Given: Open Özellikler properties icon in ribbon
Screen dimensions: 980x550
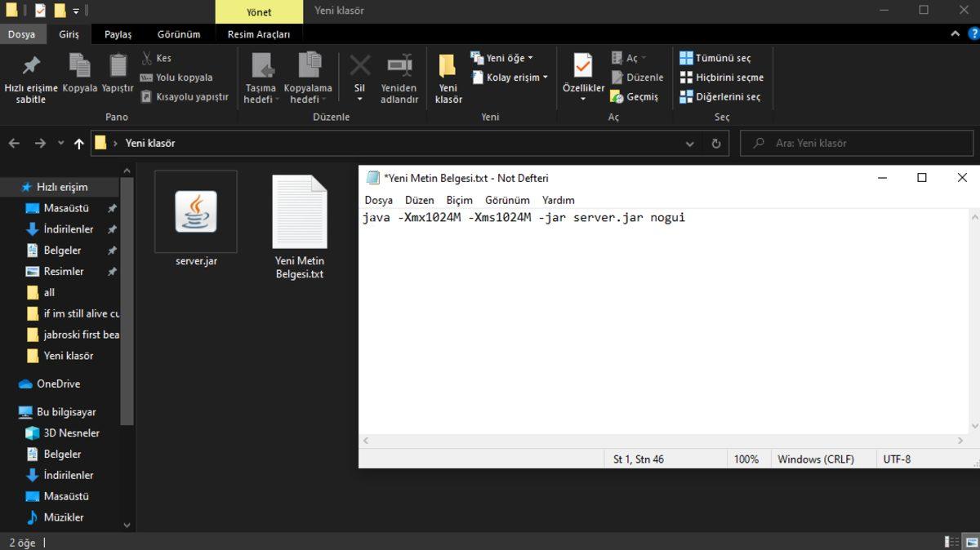Looking at the screenshot, I should pos(583,66).
